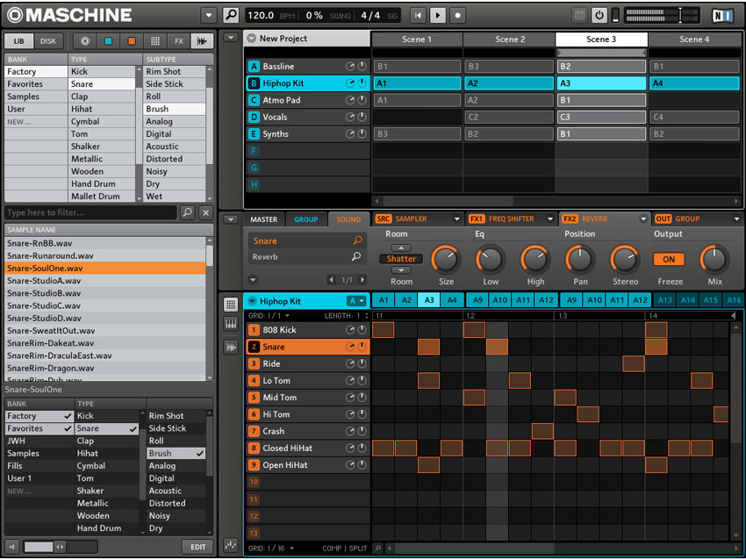Click the Reverb Size knob
The width and height of the screenshot is (746, 560).
[446, 259]
